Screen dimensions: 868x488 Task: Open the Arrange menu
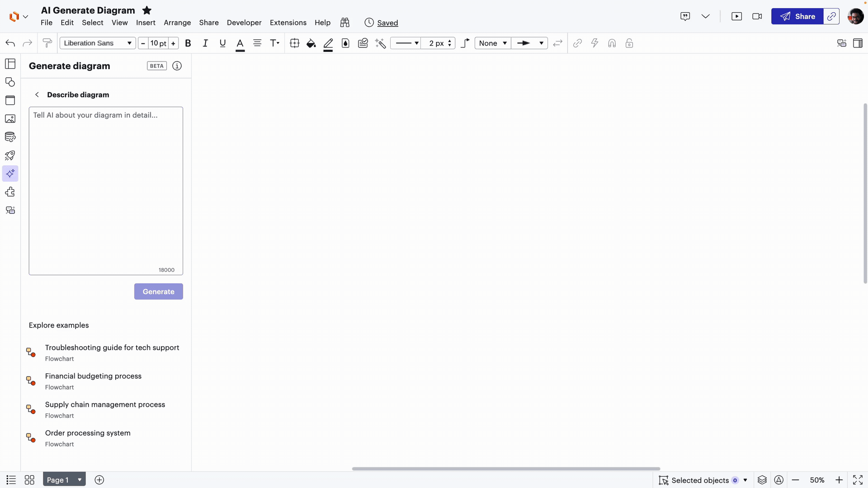click(177, 23)
